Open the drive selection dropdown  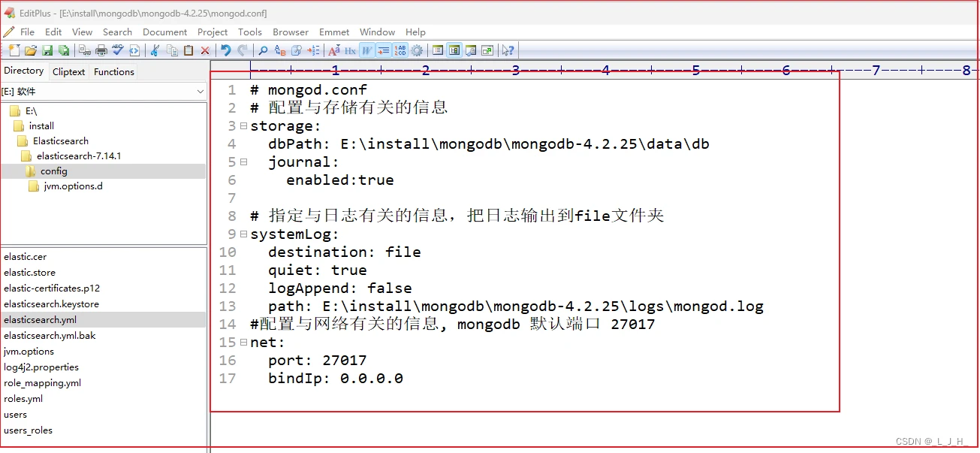[x=104, y=91]
